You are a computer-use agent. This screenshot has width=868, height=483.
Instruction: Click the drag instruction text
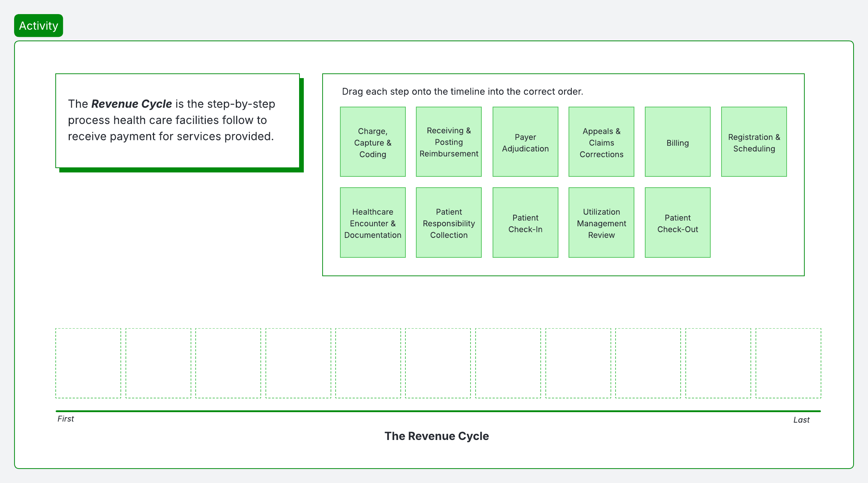pyautogui.click(x=462, y=91)
